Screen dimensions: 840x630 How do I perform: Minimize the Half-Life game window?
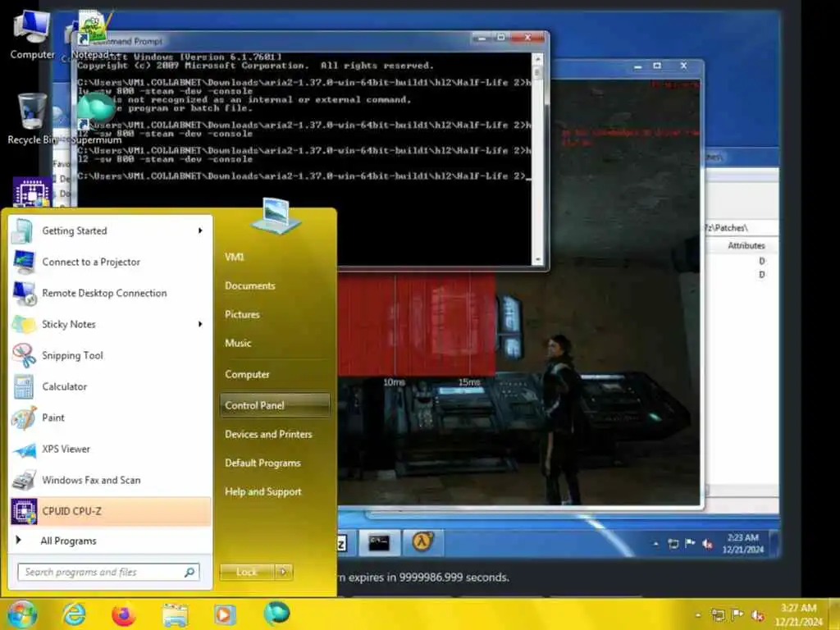(x=637, y=66)
